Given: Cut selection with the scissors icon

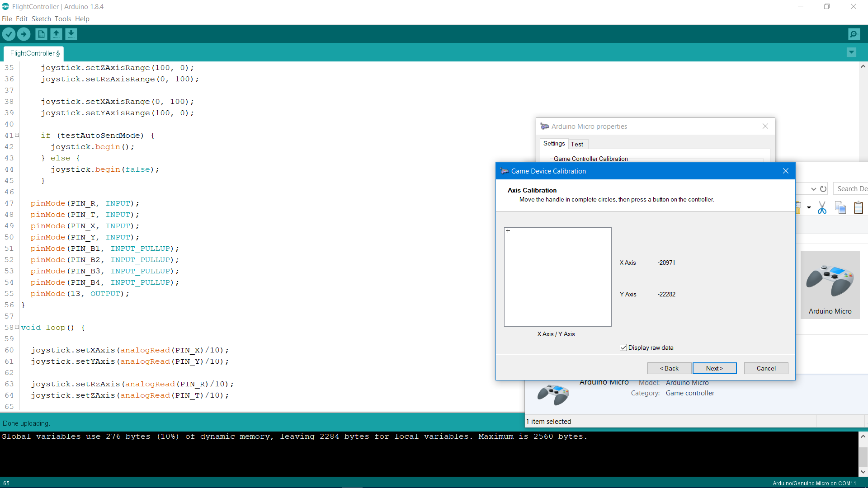Looking at the screenshot, I should tap(822, 207).
